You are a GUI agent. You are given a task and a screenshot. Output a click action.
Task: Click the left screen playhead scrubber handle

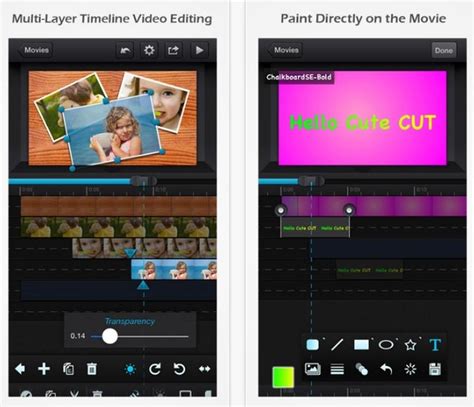click(143, 181)
